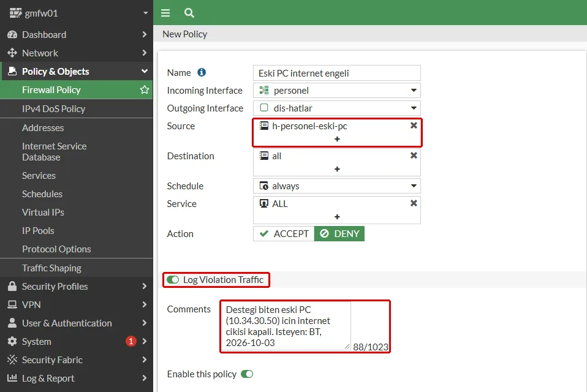
Task: Click the 'New Policy' page title
Action: (184, 34)
